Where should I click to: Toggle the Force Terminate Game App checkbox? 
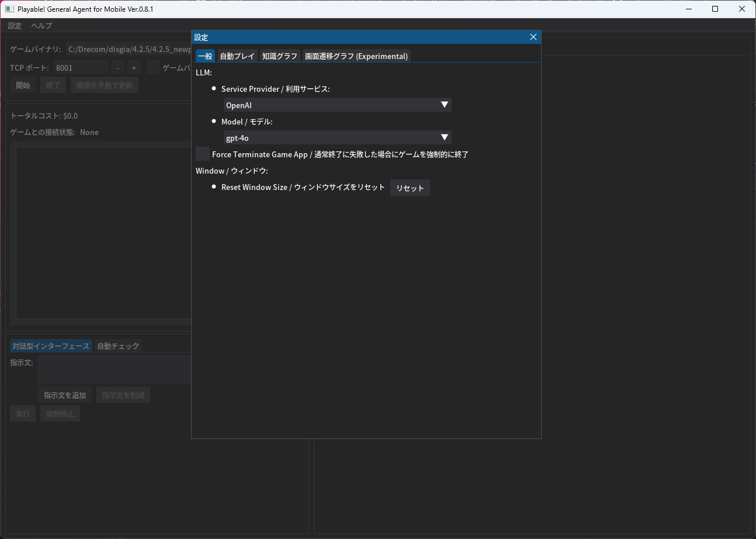click(x=203, y=154)
